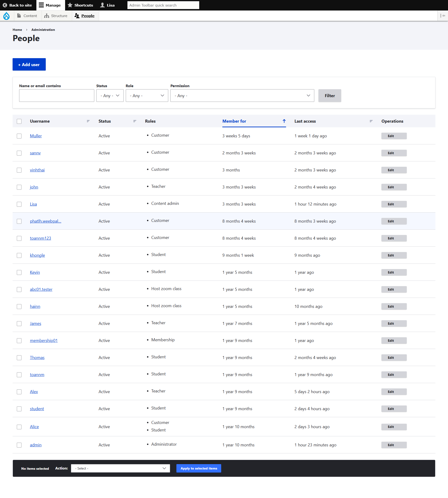The image size is (448, 498).
Task: Open the phatlh.weebpal... user link
Action: [x=45, y=221]
